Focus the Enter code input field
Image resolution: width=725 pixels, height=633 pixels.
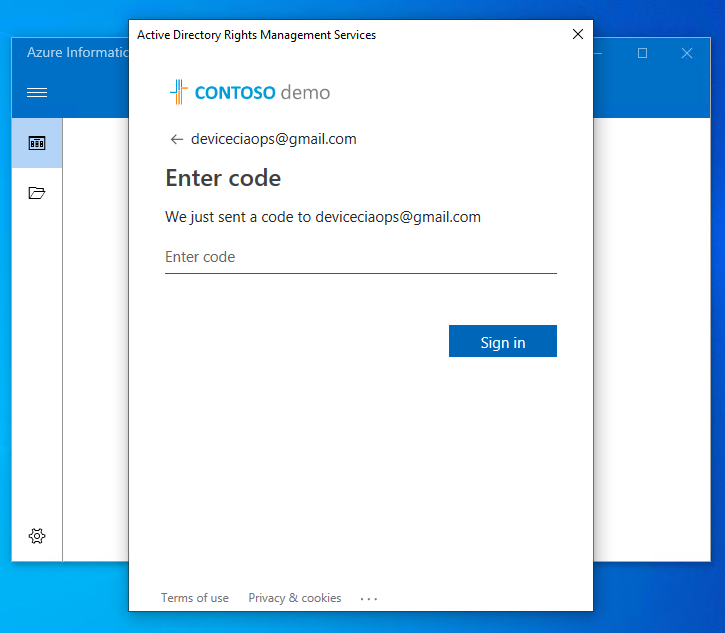click(360, 258)
